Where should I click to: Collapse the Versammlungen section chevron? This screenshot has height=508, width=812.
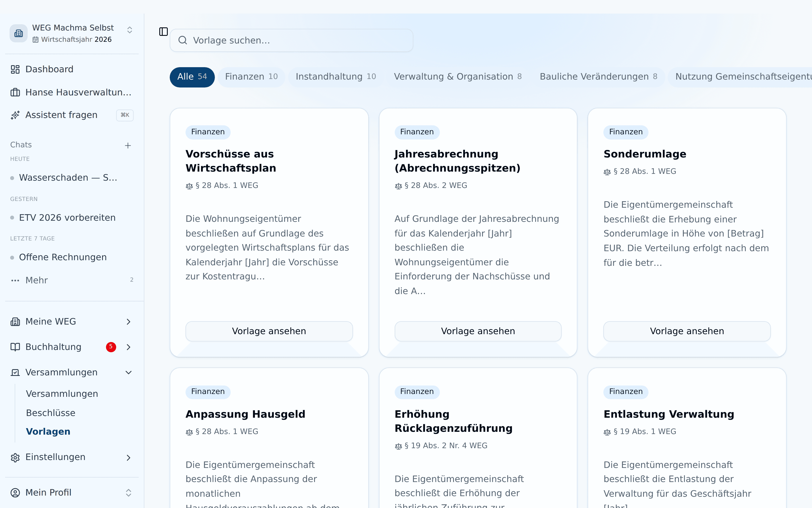click(129, 372)
